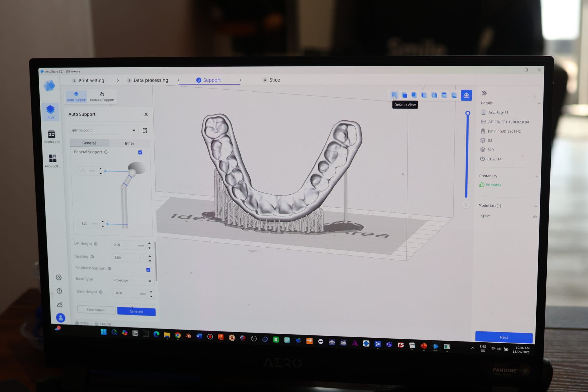Show General Support info tooltip
This screenshot has width=588, height=392.
tap(106, 152)
